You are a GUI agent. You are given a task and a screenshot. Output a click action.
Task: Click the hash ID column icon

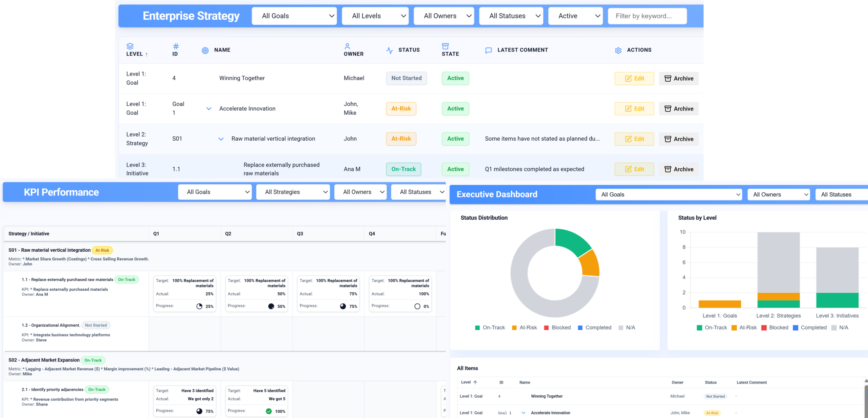pos(176,46)
